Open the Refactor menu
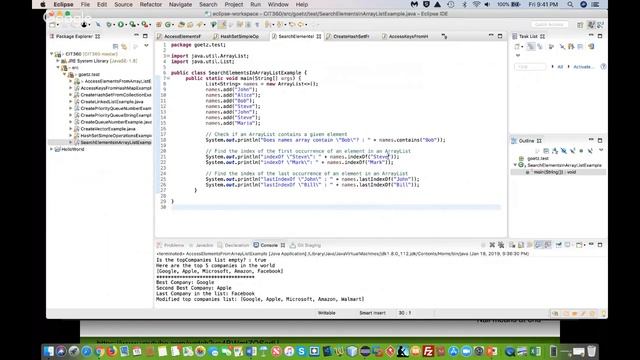This screenshot has width=640, height=360. (151, 4)
